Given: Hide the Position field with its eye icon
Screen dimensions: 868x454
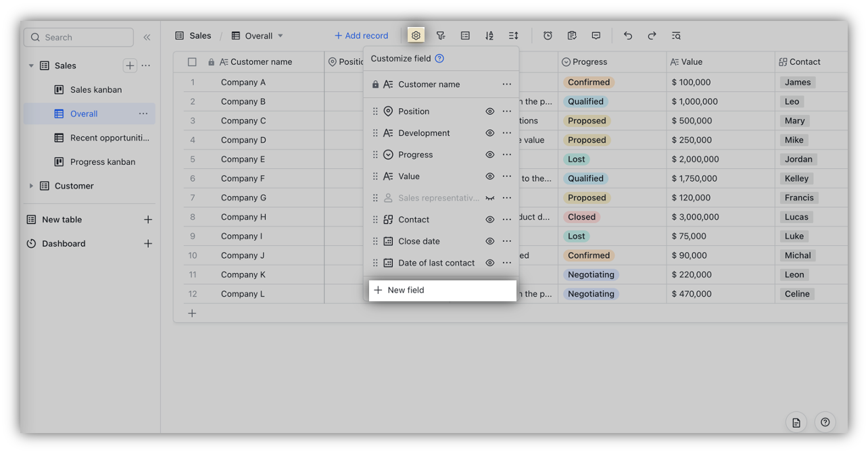Looking at the screenshot, I should [490, 111].
